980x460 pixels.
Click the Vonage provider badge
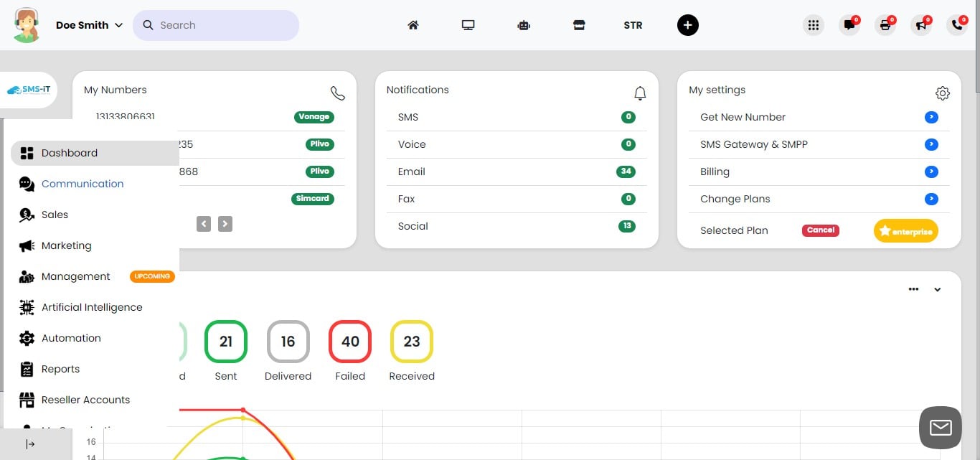(314, 117)
